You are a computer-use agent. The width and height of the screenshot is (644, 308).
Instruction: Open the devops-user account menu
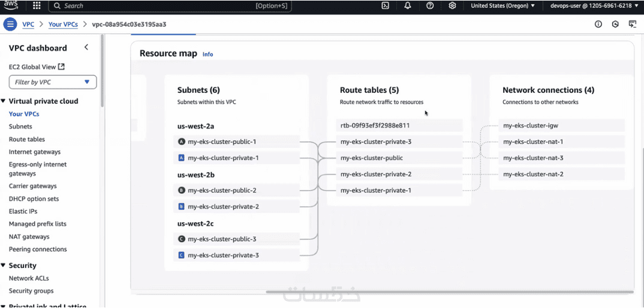(594, 6)
